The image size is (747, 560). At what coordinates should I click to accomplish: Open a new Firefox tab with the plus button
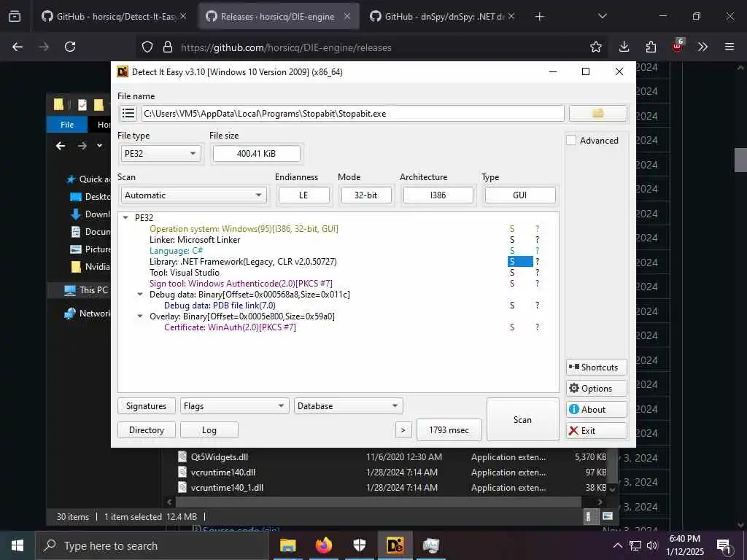click(539, 17)
